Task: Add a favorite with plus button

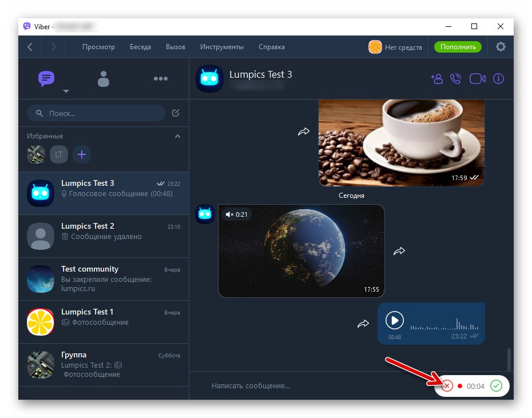Action: tap(82, 154)
